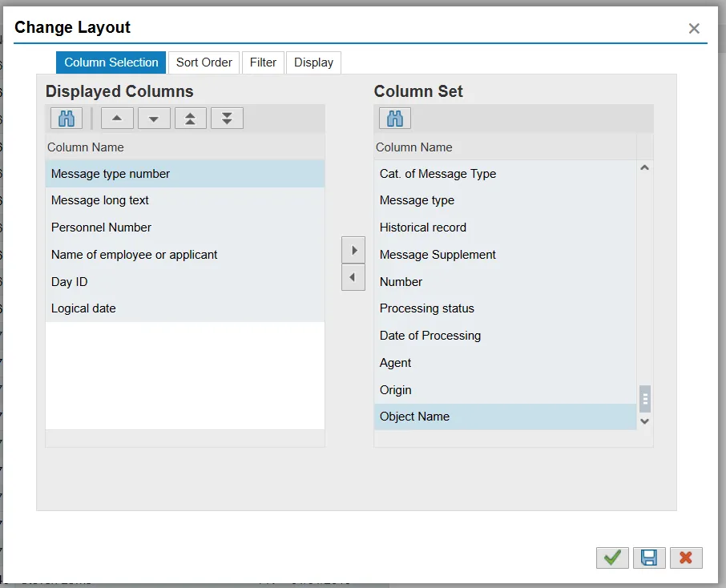The width and height of the screenshot is (726, 588).
Task: Click the Column Set scrollbar thumb
Action: [645, 399]
